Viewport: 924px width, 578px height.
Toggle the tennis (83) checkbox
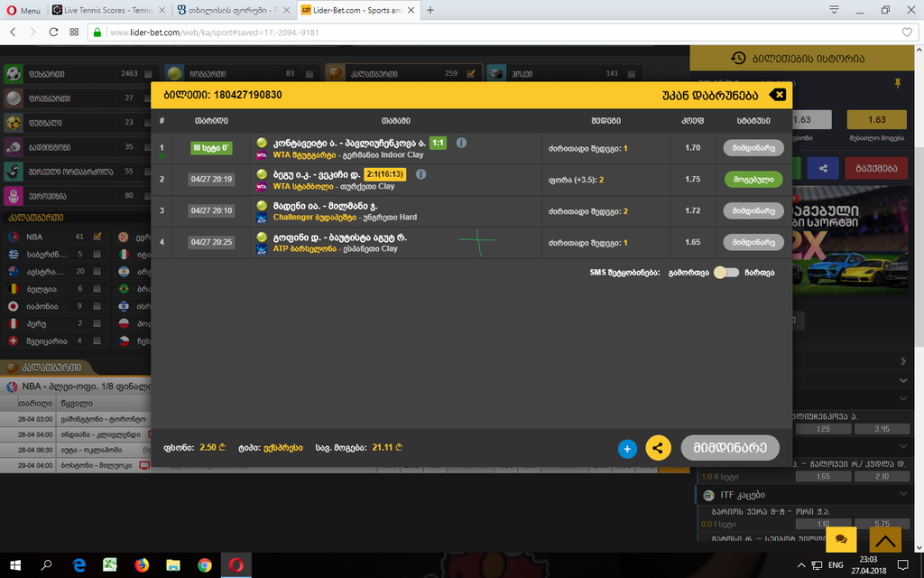(x=310, y=74)
